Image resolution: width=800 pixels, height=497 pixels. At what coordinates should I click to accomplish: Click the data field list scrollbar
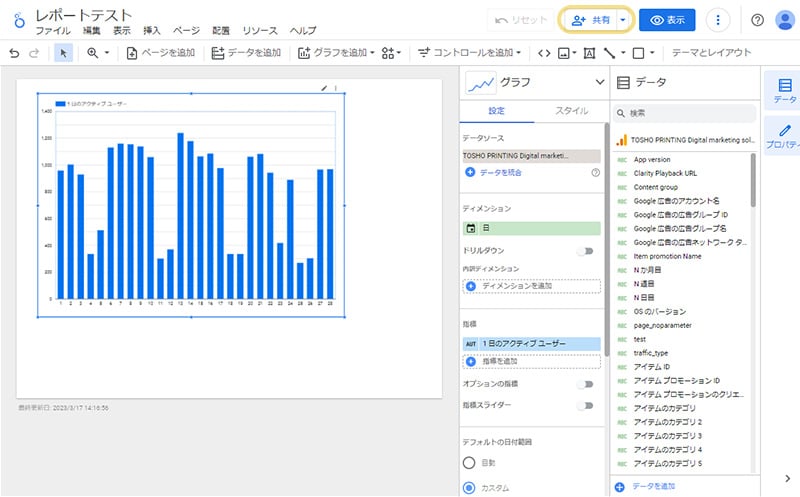pos(753,180)
